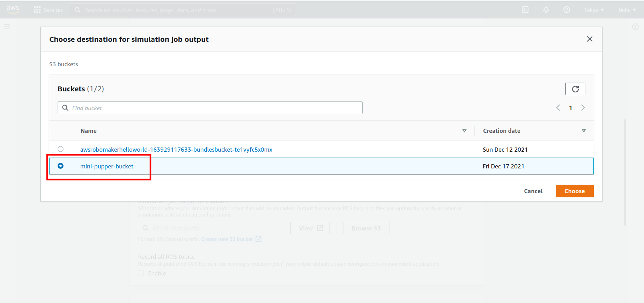Viewport: 644px width, 303px height.
Task: Sort by Creation date column arrow
Action: click(584, 131)
